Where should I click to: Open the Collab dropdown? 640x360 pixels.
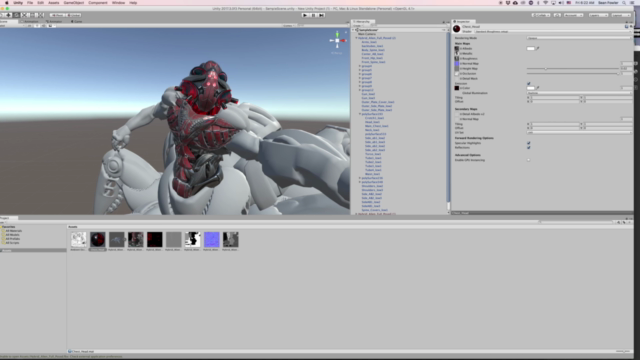coord(541,15)
